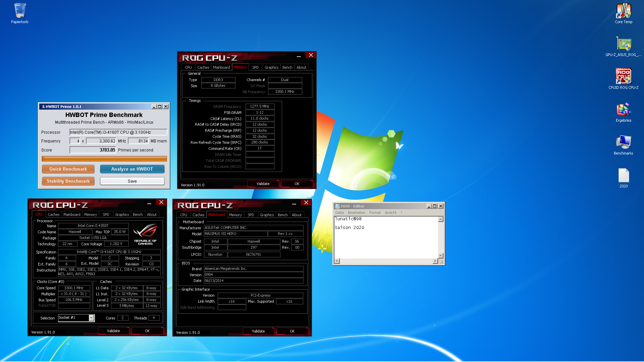Start the Stability Benchmark
The image size is (644, 362).
point(68,181)
